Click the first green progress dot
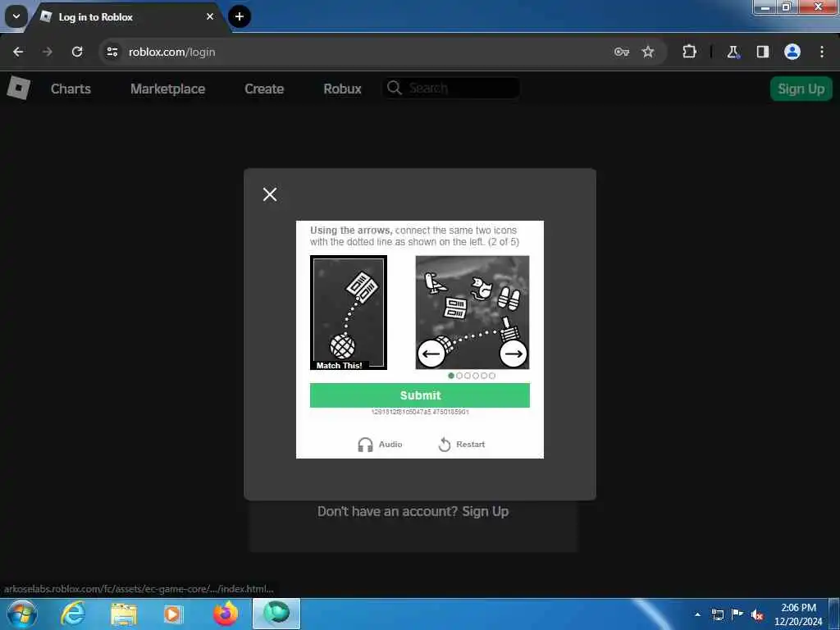 (x=451, y=376)
